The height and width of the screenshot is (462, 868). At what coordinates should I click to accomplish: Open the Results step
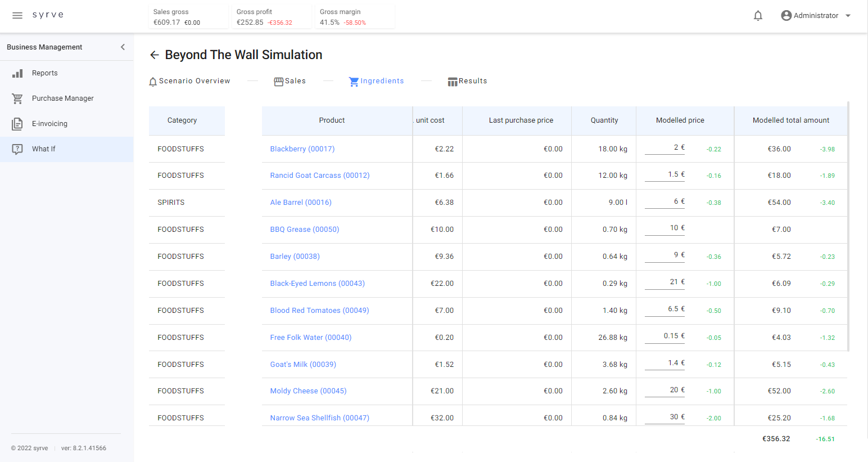(467, 81)
